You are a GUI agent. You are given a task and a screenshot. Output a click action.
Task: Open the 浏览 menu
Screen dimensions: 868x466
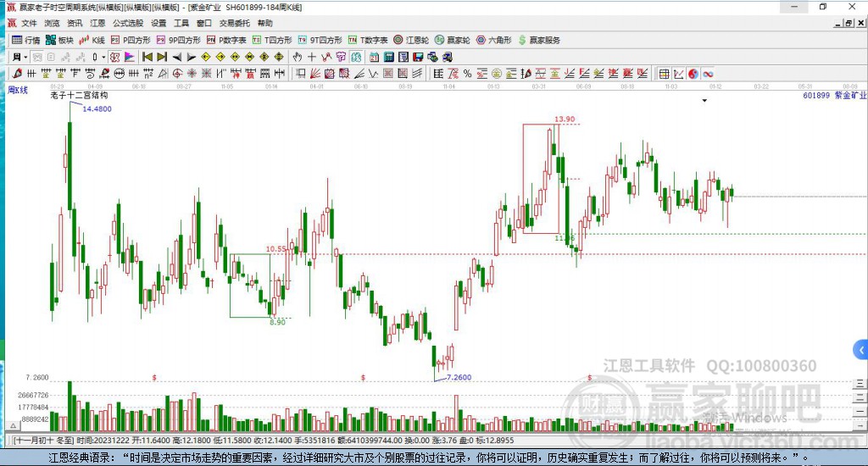click(x=52, y=23)
